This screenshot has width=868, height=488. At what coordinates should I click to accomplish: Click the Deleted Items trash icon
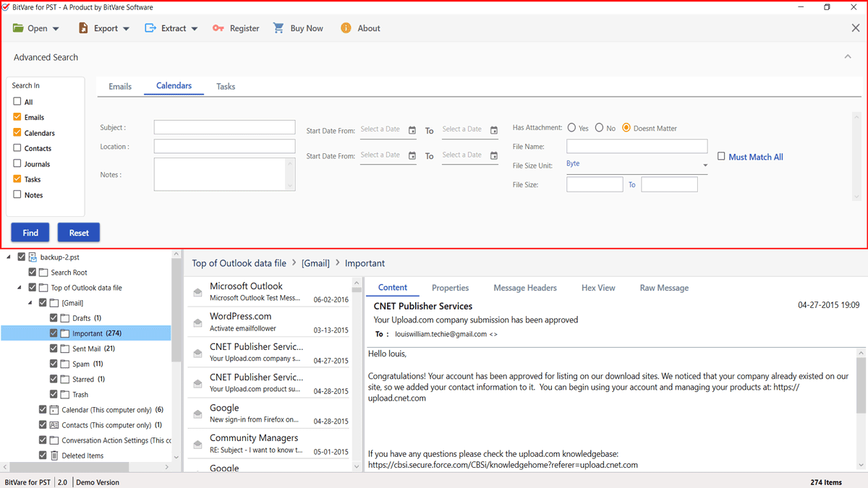tap(53, 455)
